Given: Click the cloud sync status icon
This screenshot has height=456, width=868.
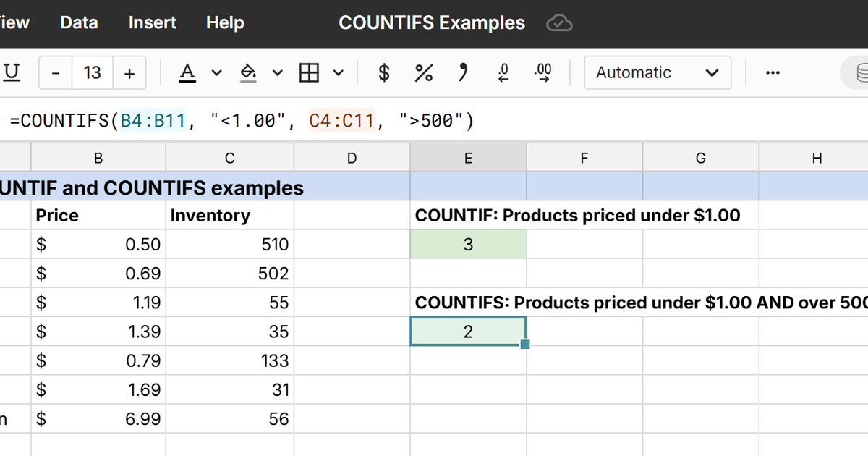Looking at the screenshot, I should 559,23.
